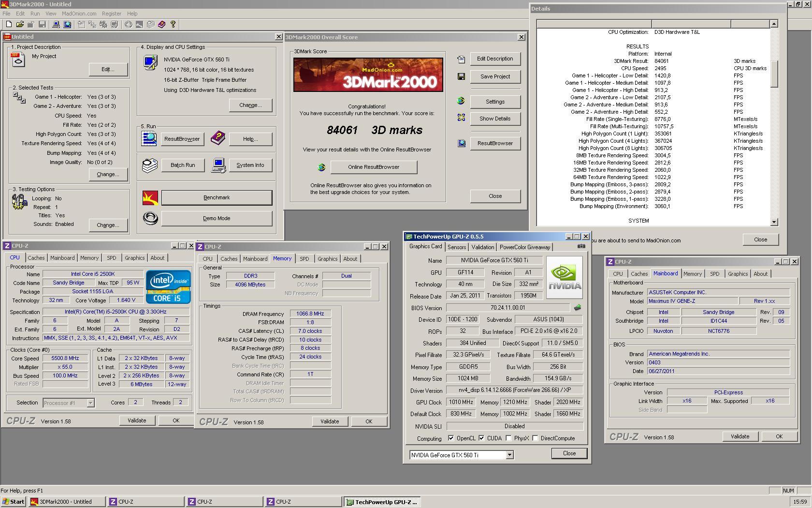Image resolution: width=812 pixels, height=508 pixels.
Task: Click the taskbar clock showing 15:59
Action: coord(800,502)
